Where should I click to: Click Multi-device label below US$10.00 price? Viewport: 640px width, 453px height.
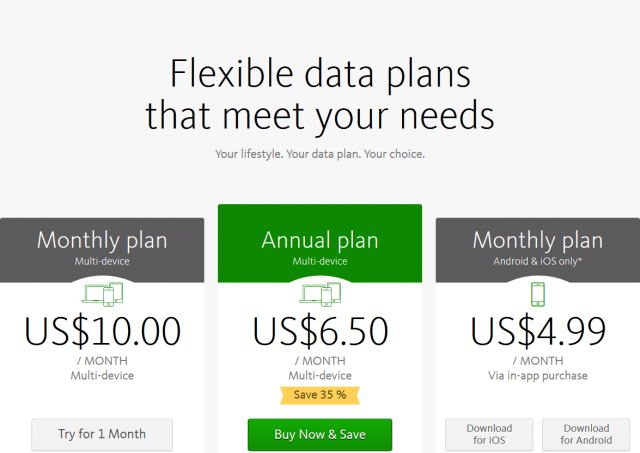click(102, 376)
